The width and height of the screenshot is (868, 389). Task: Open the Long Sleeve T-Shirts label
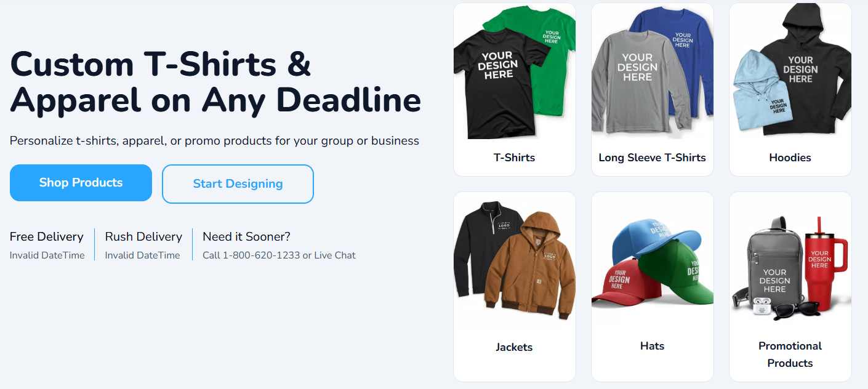coord(652,158)
